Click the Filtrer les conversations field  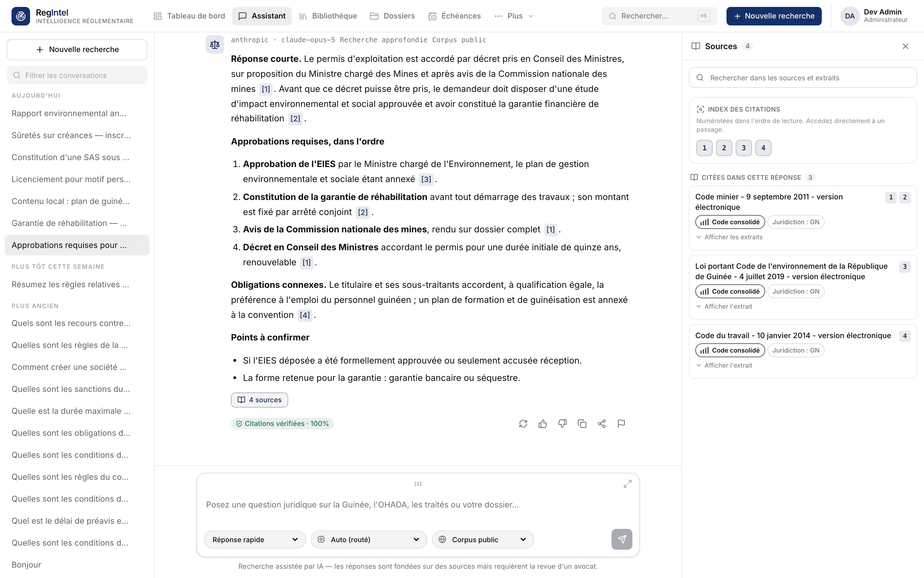[77, 75]
